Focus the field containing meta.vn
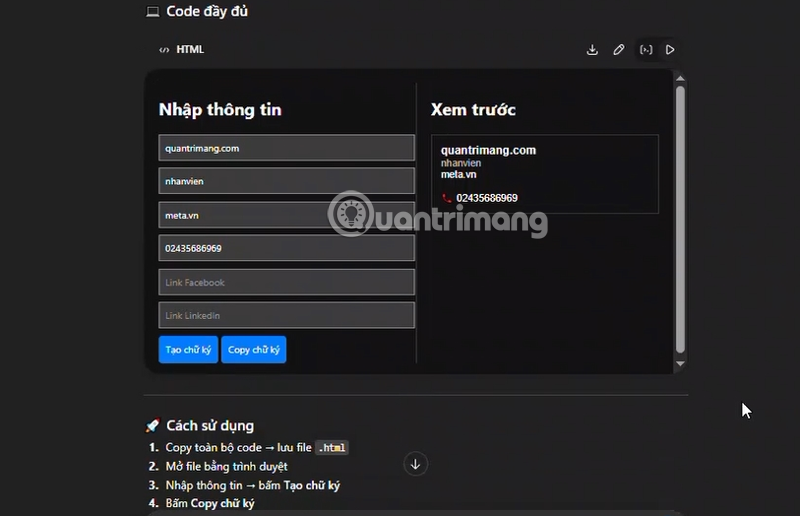This screenshot has width=800, height=516. 286,215
